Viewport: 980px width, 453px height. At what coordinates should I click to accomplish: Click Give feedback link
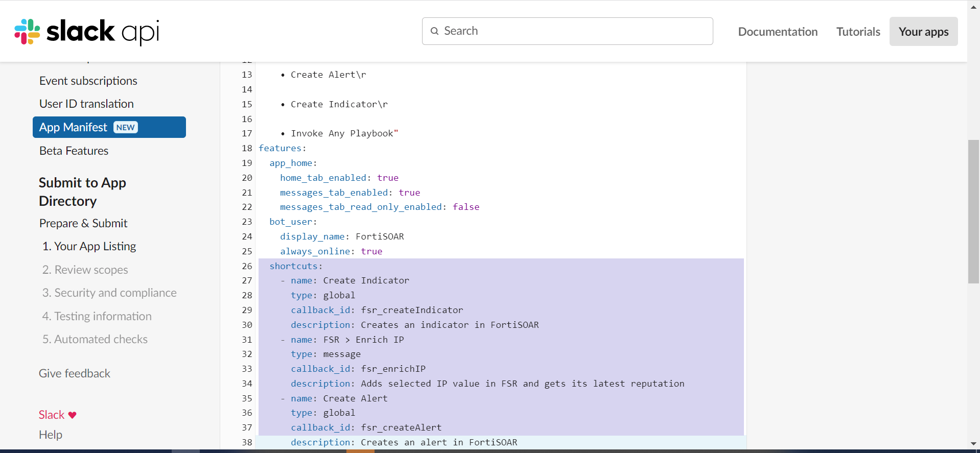click(75, 373)
